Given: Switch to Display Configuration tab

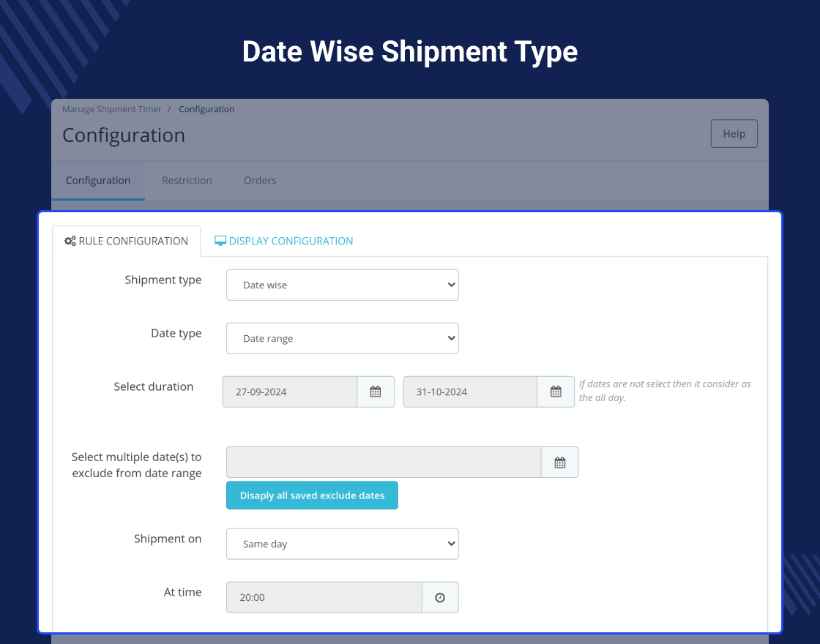Looking at the screenshot, I should point(284,241).
